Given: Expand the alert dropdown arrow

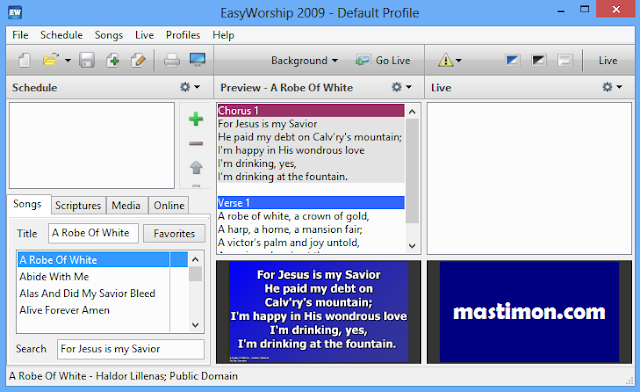Looking at the screenshot, I should [x=459, y=60].
